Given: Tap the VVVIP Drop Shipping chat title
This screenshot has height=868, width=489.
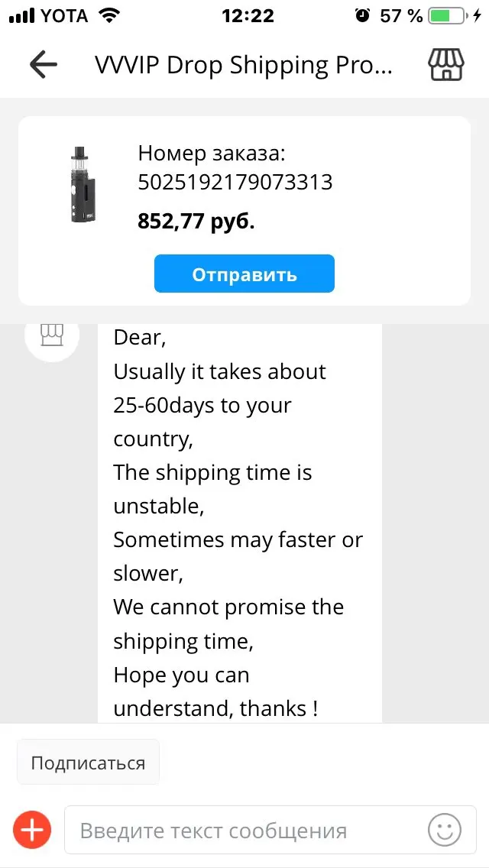Looking at the screenshot, I should click(243, 65).
